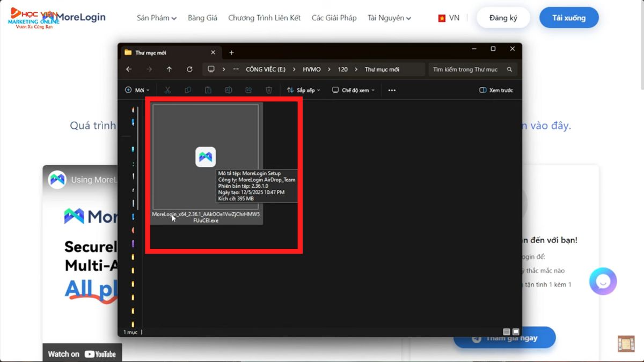Expand the chevron after HVMO breadcrumb

coord(330,69)
